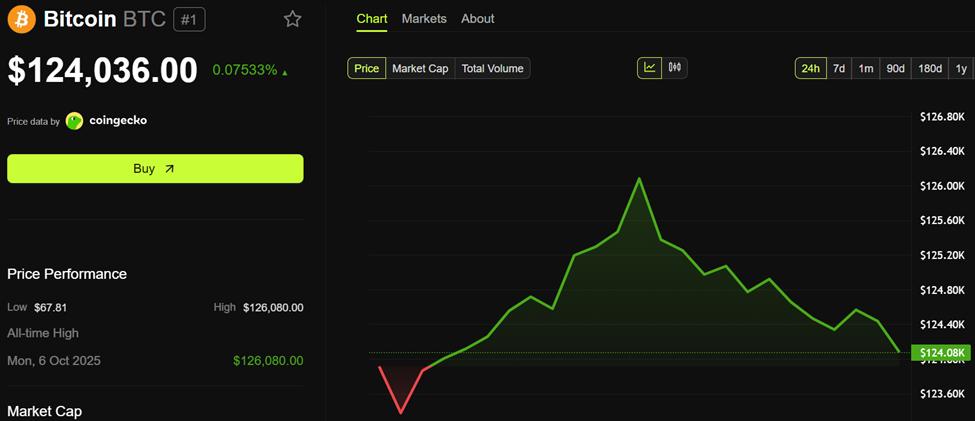Click the orange Bitcoin logo icon
Screen dimensions: 975x421
click(x=21, y=19)
